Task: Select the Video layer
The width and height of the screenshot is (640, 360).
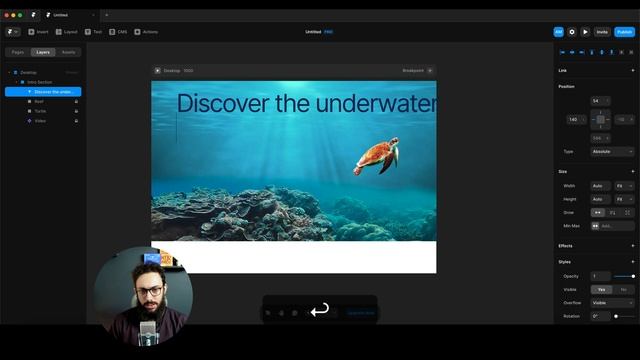Action: point(43,121)
